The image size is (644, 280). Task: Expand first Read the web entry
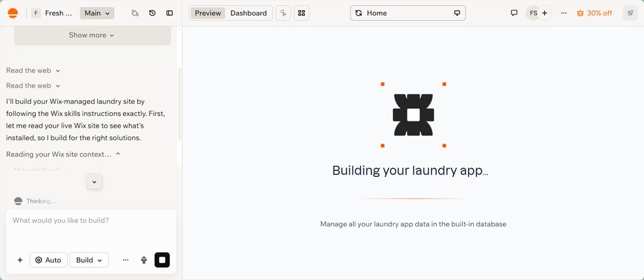[33, 70]
